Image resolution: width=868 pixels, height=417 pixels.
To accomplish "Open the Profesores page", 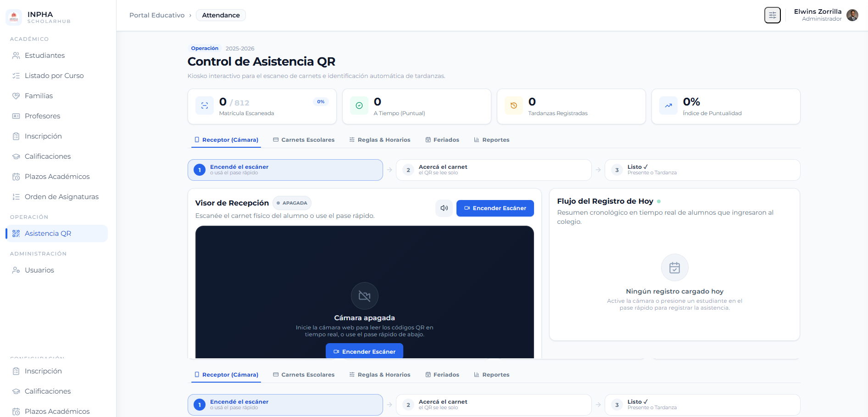I will [56, 116].
